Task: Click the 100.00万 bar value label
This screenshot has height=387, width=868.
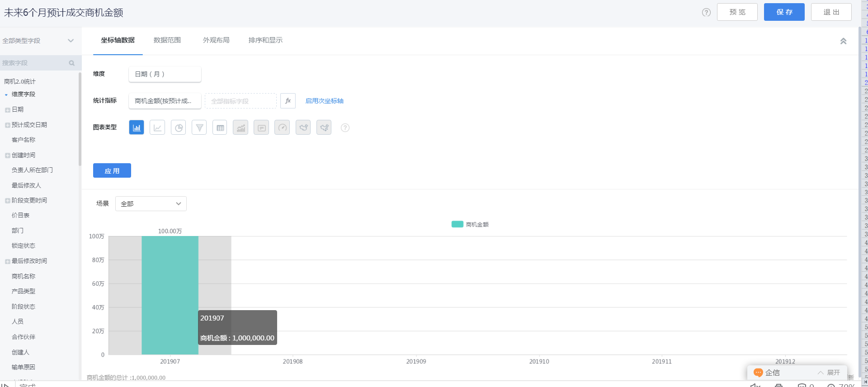Action: click(x=170, y=231)
